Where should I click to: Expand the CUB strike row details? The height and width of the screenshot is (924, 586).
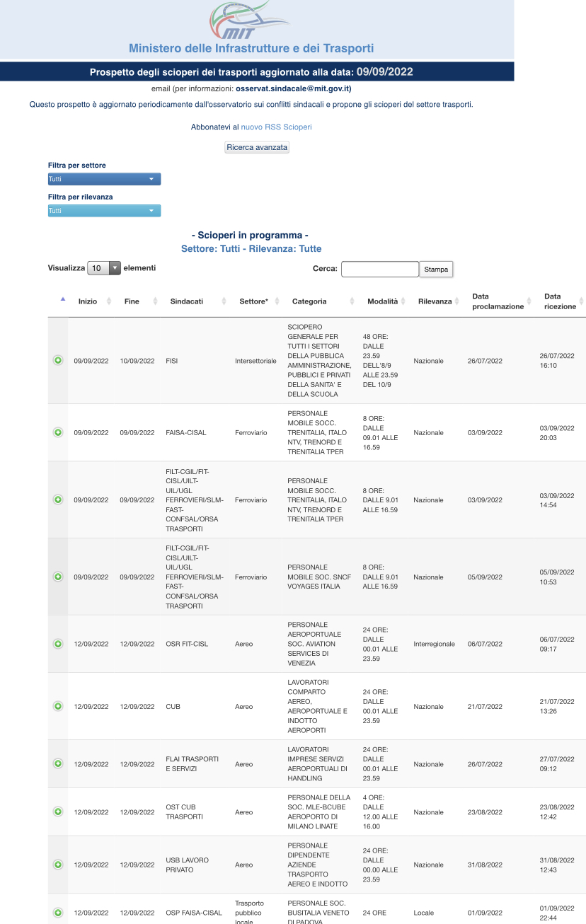[58, 706]
